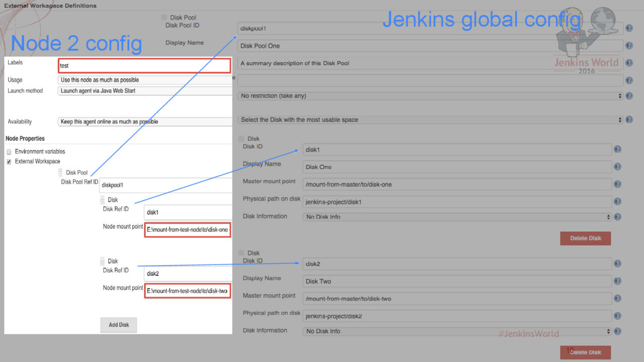The height and width of the screenshot is (362, 644).
Task: Click help icon beside disk2 Disk ID field
Action: pyautogui.click(x=618, y=264)
